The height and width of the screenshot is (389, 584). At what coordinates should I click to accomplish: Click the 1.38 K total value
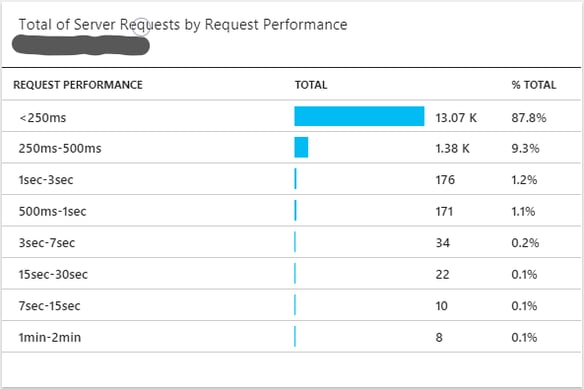pos(453,148)
